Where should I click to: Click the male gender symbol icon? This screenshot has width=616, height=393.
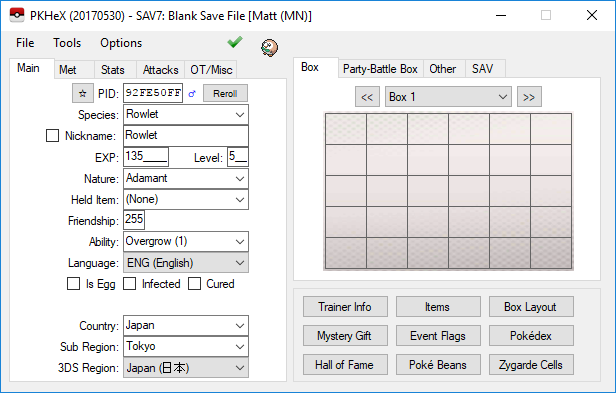tap(192, 94)
